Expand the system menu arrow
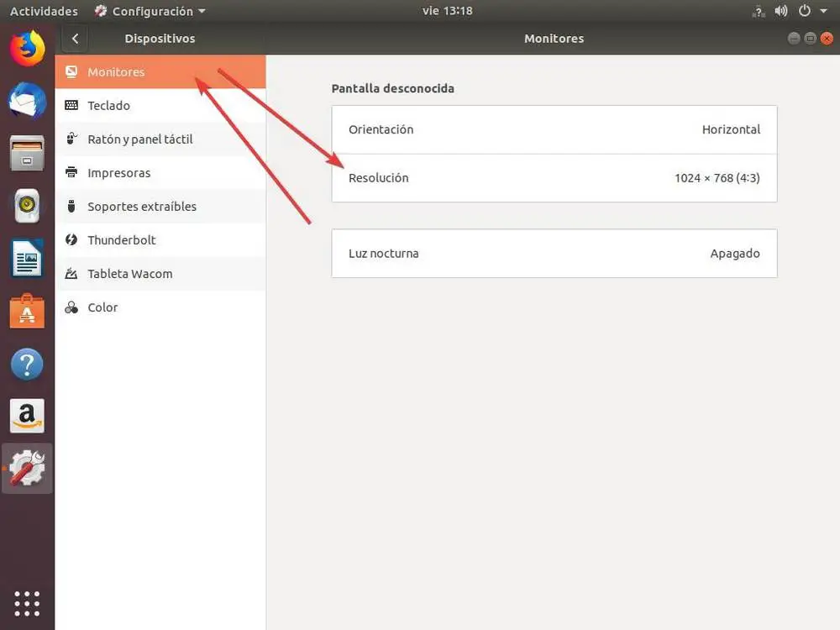The image size is (840, 630). point(823,11)
